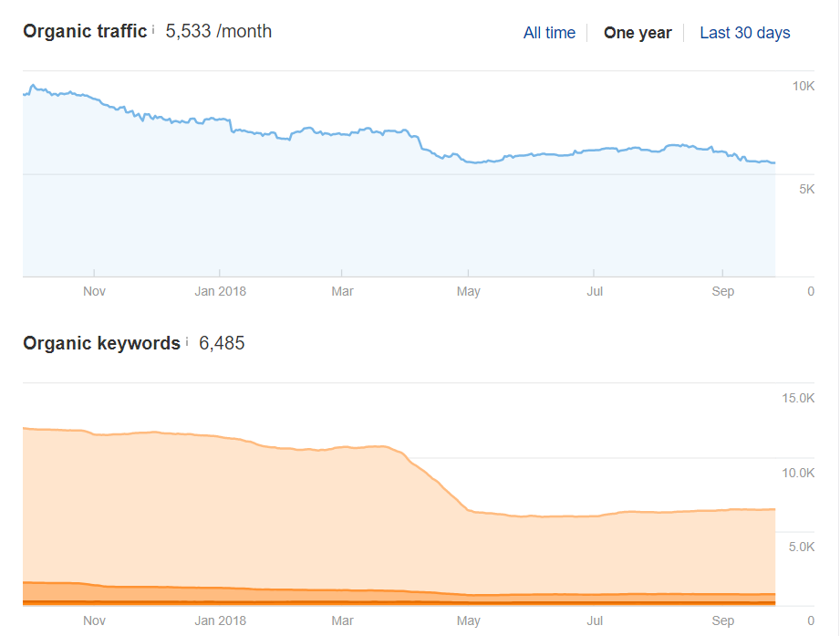The width and height of the screenshot is (840, 636).
Task: Click Jan 2018 on the traffic chart axis
Action: coord(220,291)
